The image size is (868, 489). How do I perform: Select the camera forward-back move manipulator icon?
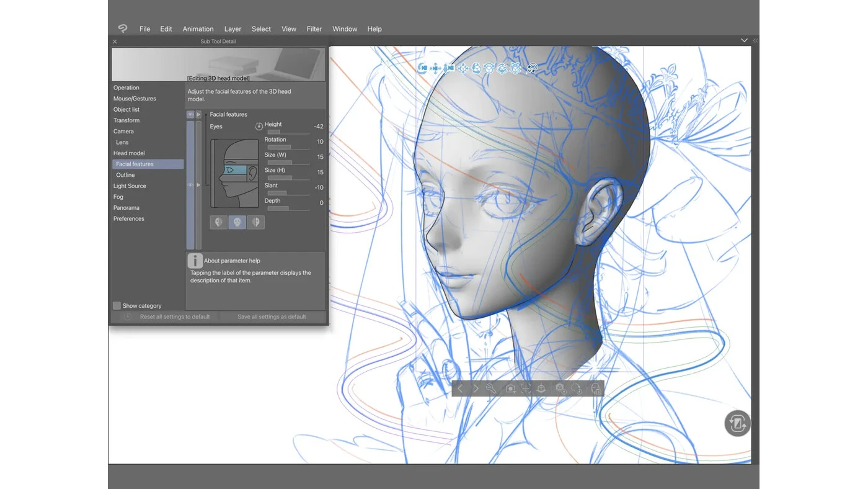(x=449, y=68)
